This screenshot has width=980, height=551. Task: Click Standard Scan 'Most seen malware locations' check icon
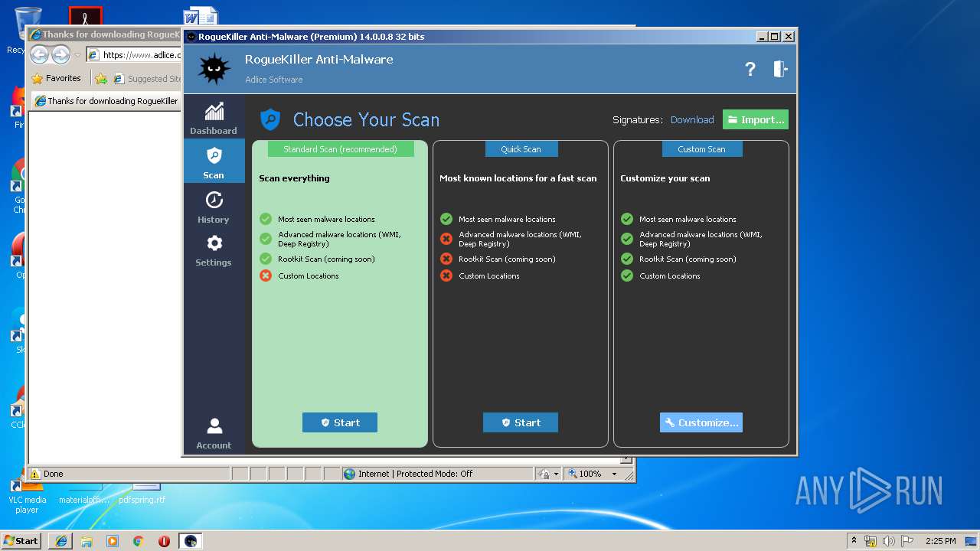(x=266, y=219)
